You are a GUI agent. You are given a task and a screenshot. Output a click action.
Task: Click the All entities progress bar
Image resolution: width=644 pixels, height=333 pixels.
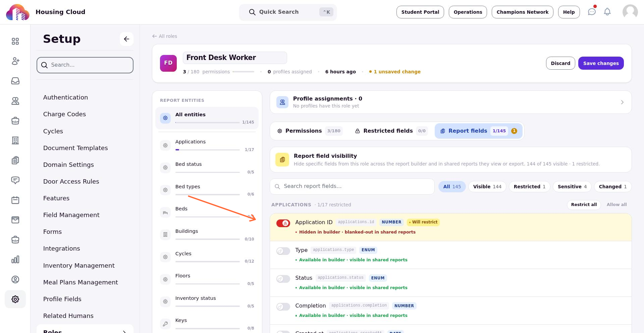point(207,123)
